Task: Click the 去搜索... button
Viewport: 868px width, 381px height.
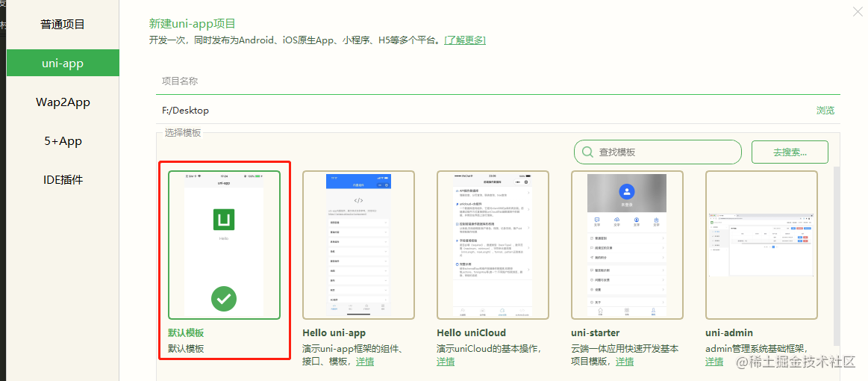Action: pos(790,152)
